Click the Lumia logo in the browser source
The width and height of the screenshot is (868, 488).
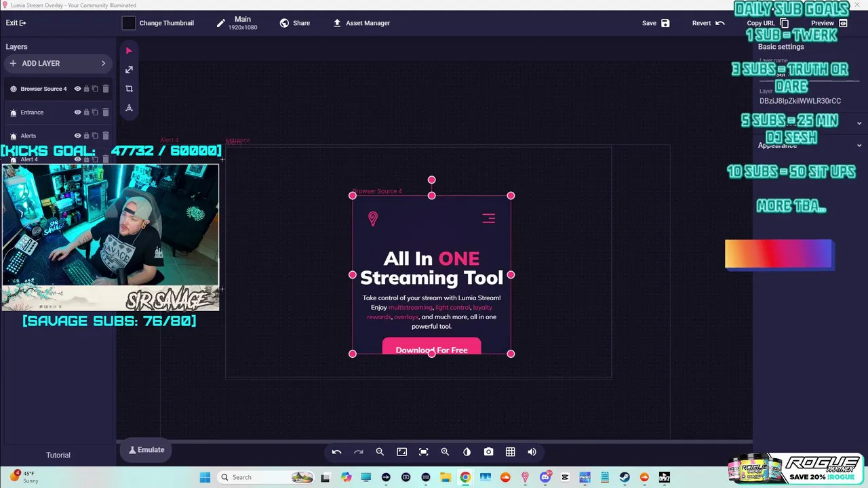(x=372, y=218)
